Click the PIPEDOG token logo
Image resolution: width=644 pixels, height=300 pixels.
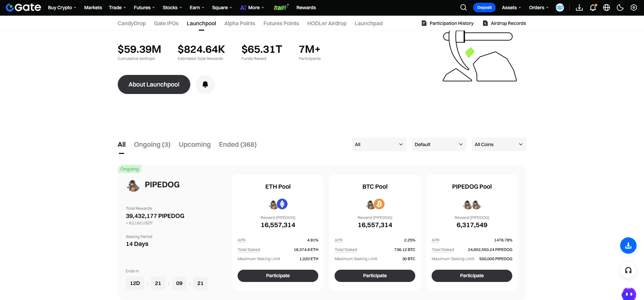coord(133,185)
